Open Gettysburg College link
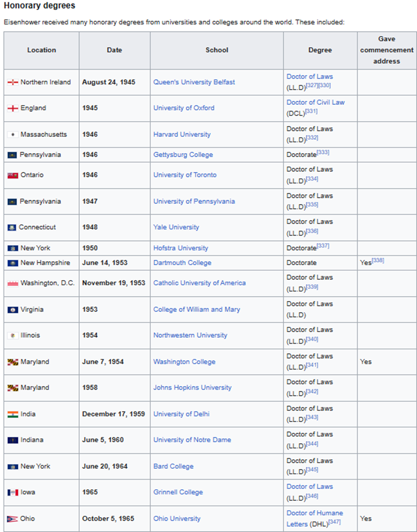Image resolution: width=417 pixels, height=532 pixels. [x=183, y=155]
